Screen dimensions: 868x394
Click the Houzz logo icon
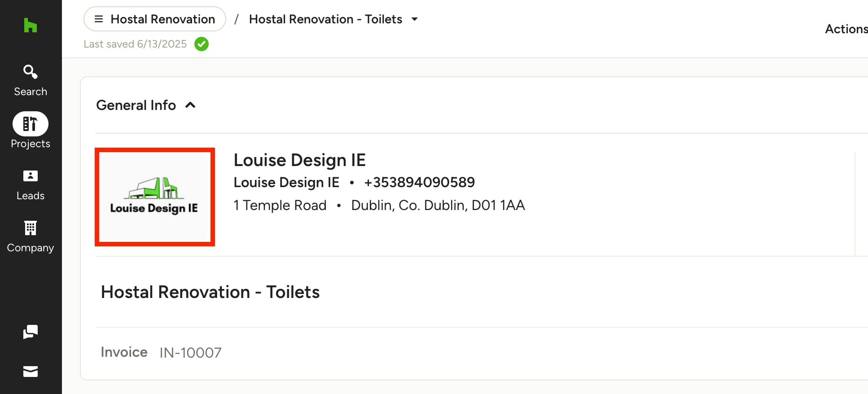(31, 25)
